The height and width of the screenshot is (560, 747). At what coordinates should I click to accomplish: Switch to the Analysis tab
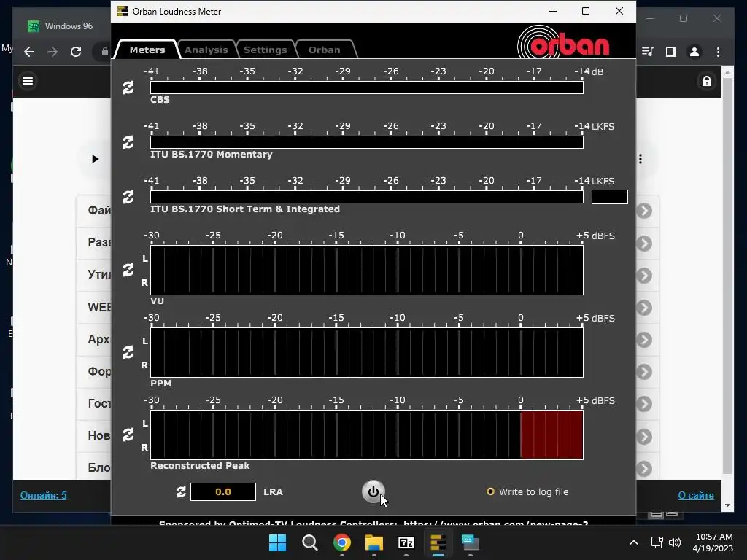click(206, 50)
